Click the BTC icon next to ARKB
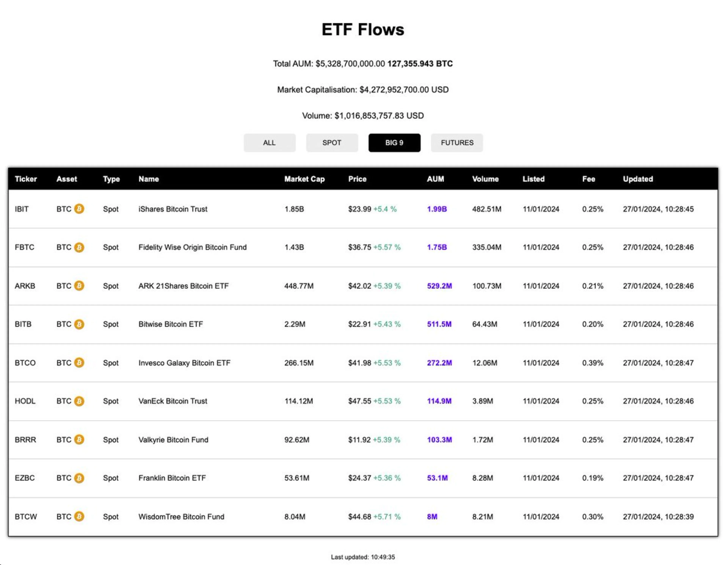 tap(80, 286)
